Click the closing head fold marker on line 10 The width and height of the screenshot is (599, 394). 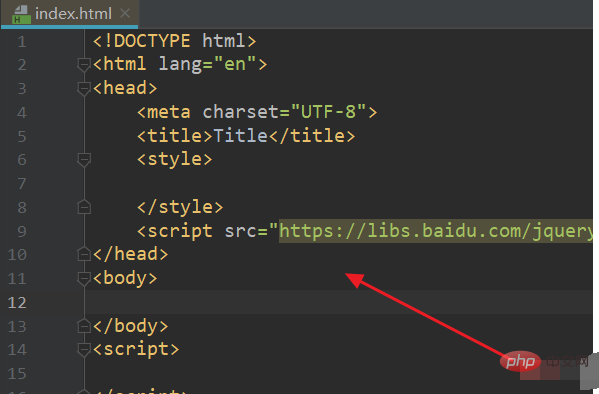tap(84, 254)
